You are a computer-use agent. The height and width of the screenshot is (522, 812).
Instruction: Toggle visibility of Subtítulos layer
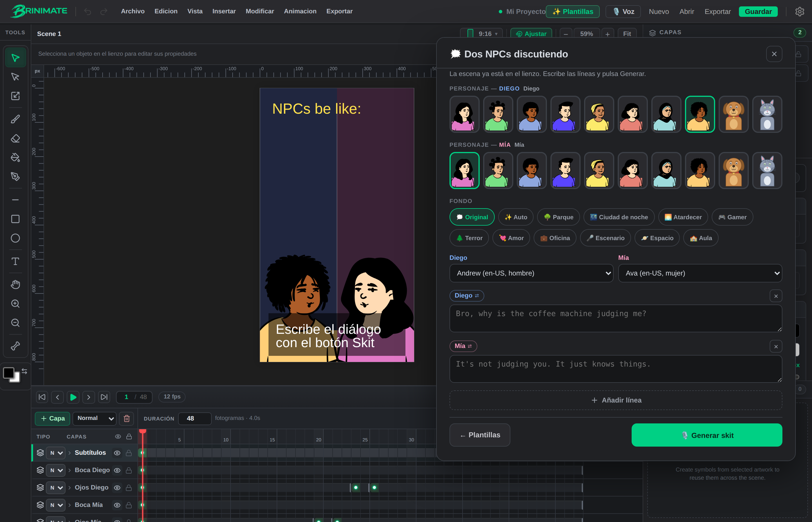point(117,453)
